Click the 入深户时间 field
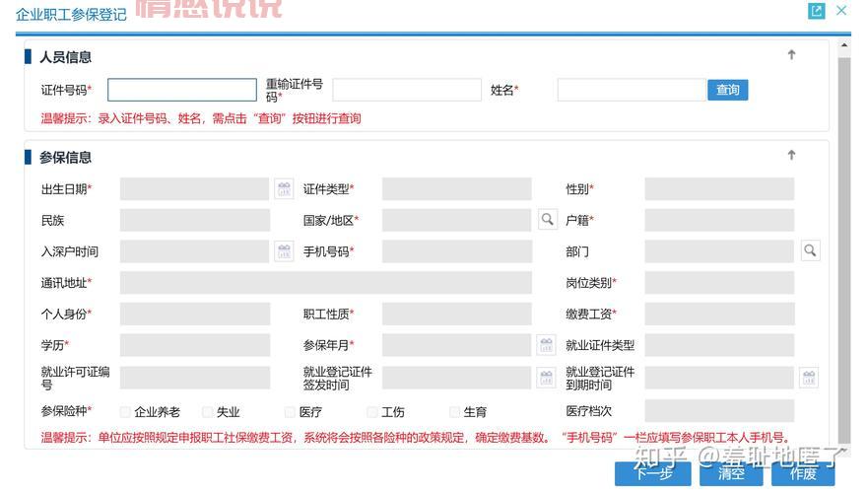868x493 pixels. pyautogui.click(x=195, y=251)
